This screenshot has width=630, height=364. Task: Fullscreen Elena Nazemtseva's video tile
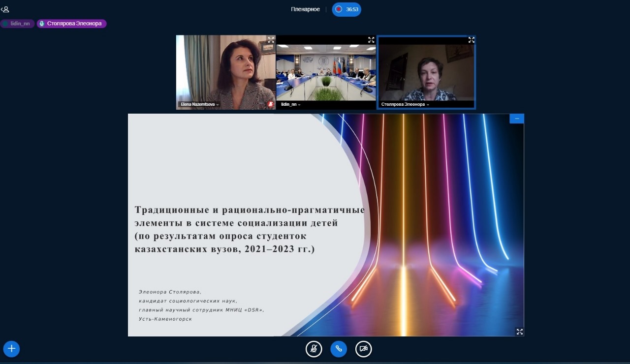pyautogui.click(x=271, y=40)
